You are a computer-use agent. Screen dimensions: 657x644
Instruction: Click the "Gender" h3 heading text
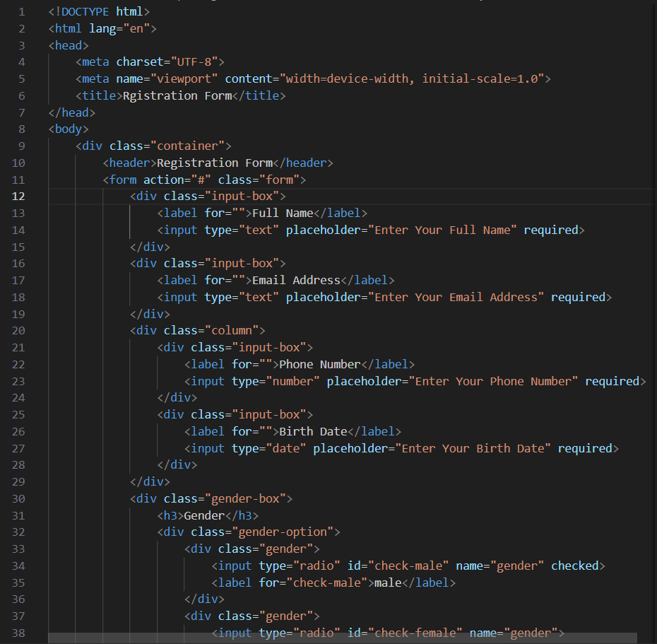pos(204,515)
